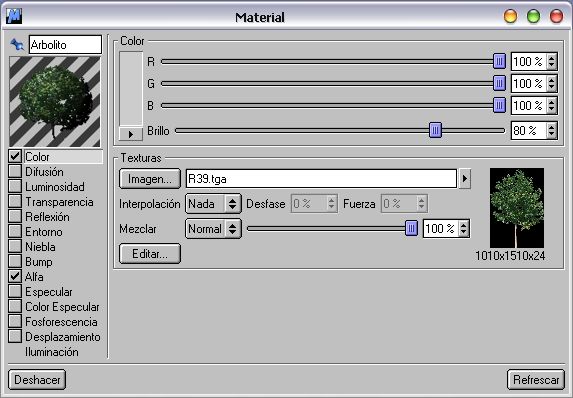Click the R percentage value field

(529, 61)
